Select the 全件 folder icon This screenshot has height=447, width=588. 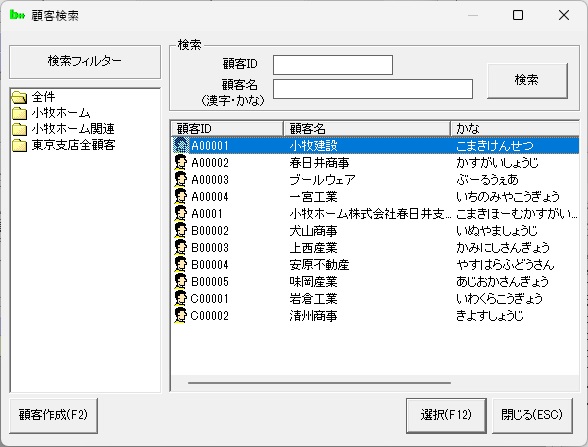point(19,97)
